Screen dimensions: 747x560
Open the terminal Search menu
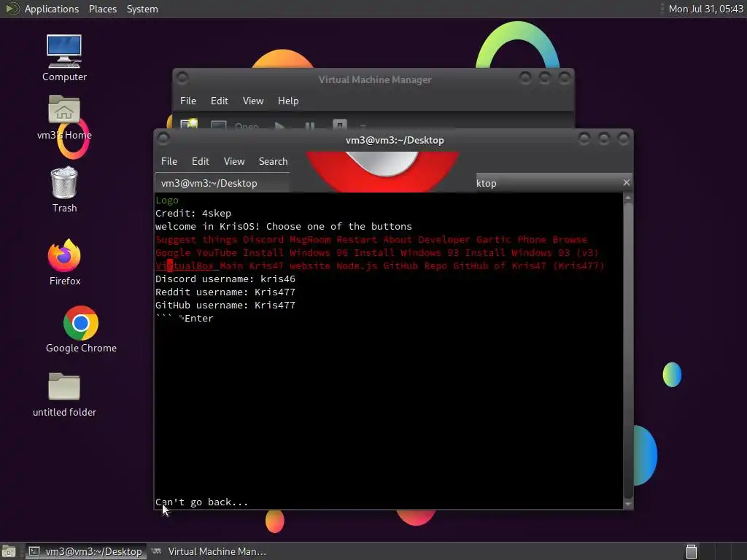[273, 161]
